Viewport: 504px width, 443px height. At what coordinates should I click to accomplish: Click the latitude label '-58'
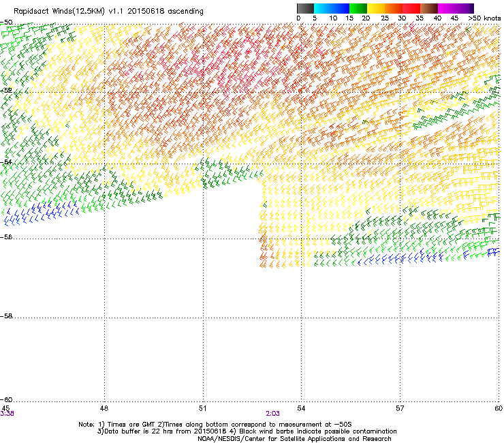click(x=6, y=316)
